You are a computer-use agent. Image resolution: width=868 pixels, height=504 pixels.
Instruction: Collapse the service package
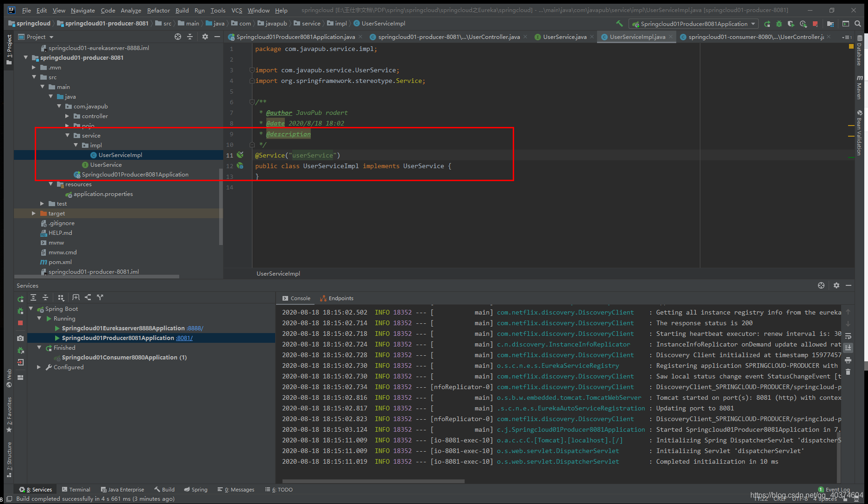67,135
